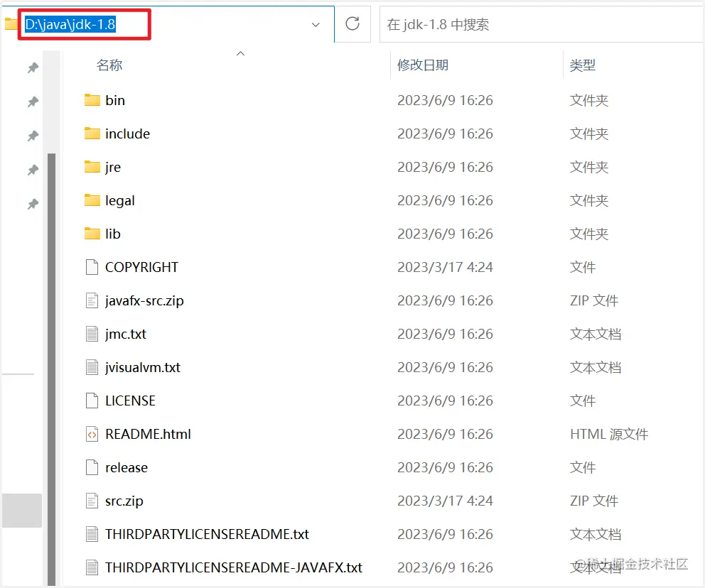Open the README.html file icon

pos(91,434)
